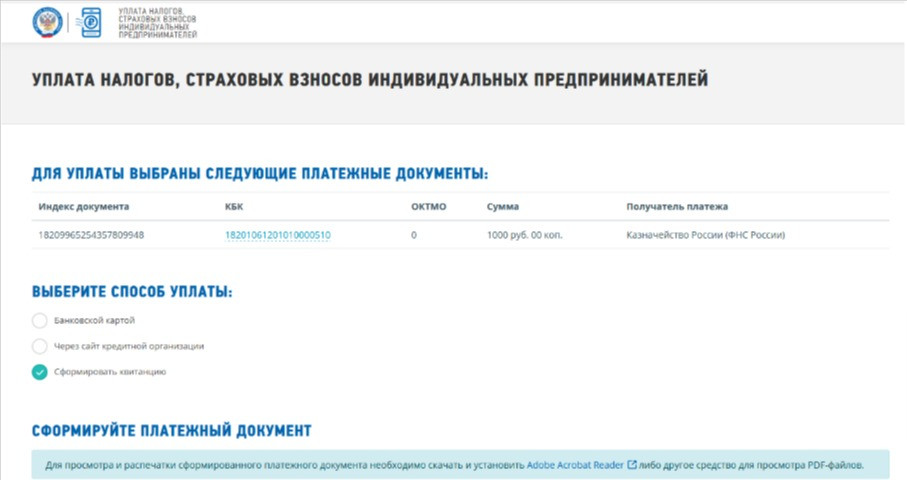The image size is (907, 480).
Task: Click the Получатель платежа column header
Action: tap(677, 206)
